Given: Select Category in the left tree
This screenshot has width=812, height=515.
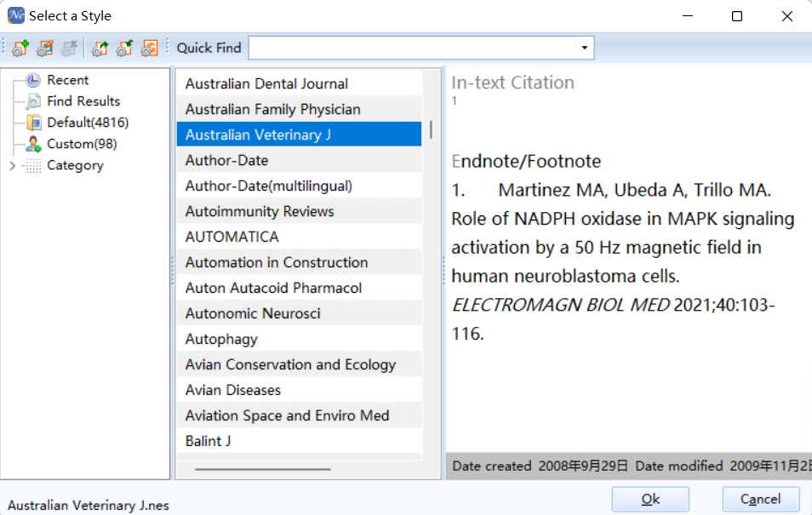Looking at the screenshot, I should coord(75,165).
